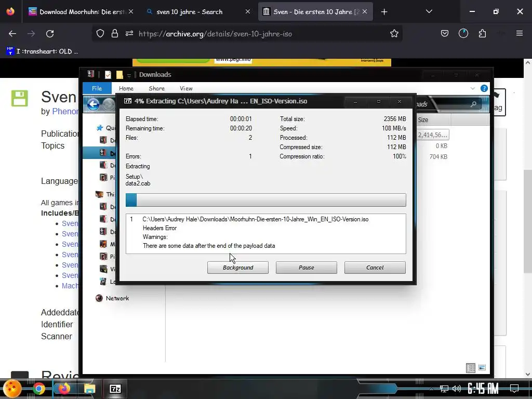Open the Firefox account icon in toolbar
The image size is (532, 399).
(463, 34)
